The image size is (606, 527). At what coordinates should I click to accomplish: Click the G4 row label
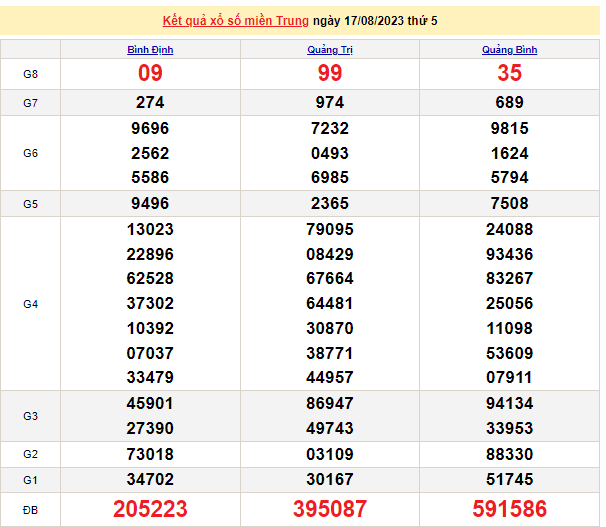click(30, 303)
